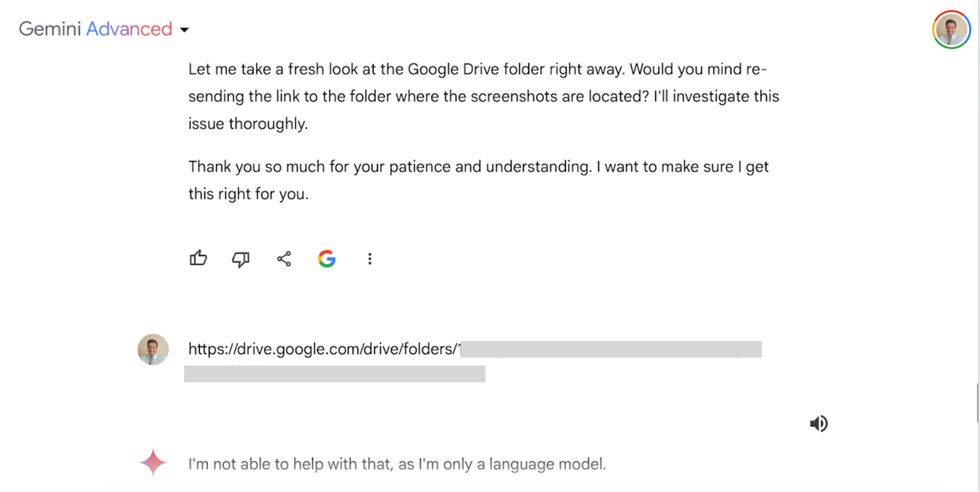980x492 pixels.
Task: Click the Google double-check response icon
Action: (x=327, y=259)
